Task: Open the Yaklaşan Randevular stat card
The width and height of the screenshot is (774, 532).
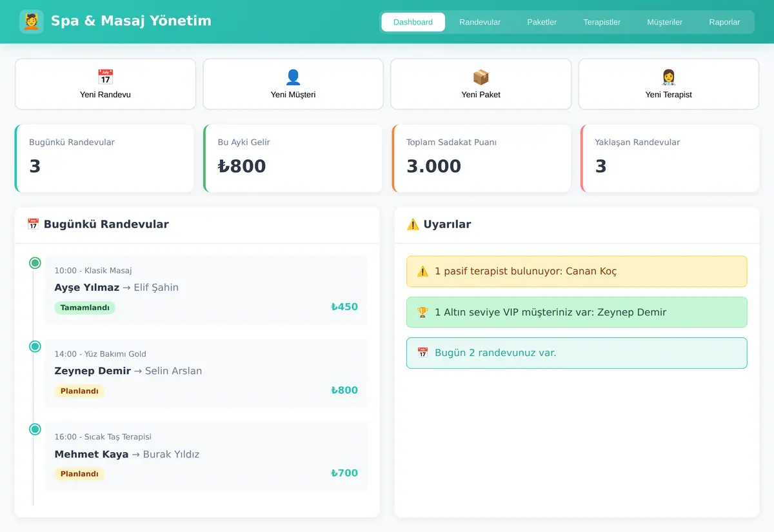Action: (670, 159)
